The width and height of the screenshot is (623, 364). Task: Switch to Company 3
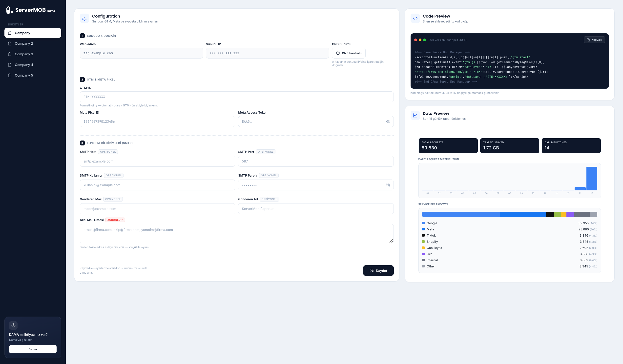click(33, 54)
